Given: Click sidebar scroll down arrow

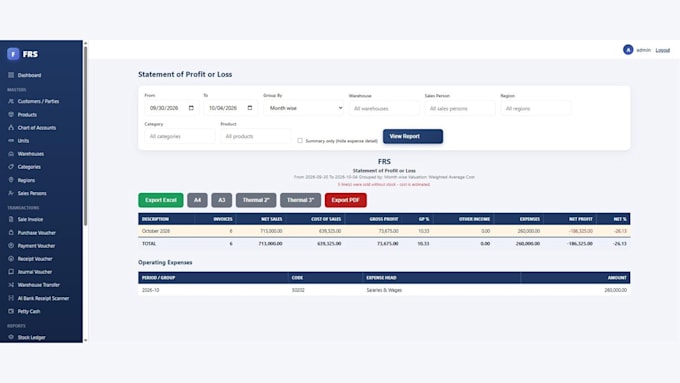Looking at the screenshot, I should point(85,340).
